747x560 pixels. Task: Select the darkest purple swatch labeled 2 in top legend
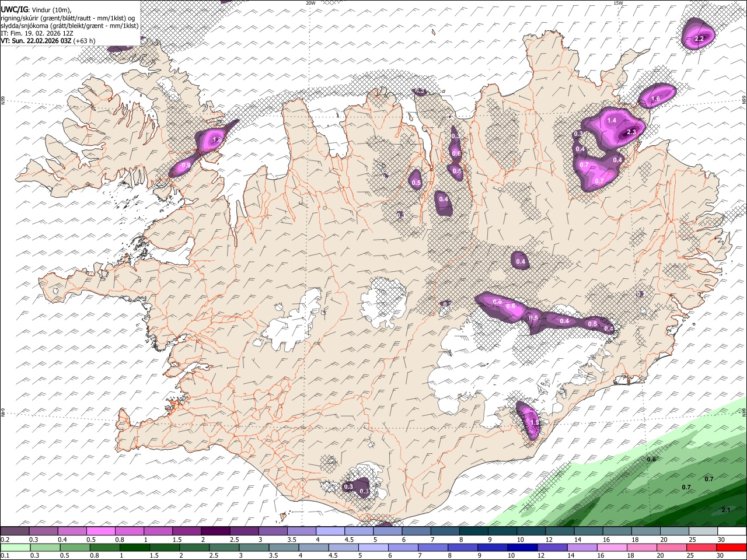point(215,531)
